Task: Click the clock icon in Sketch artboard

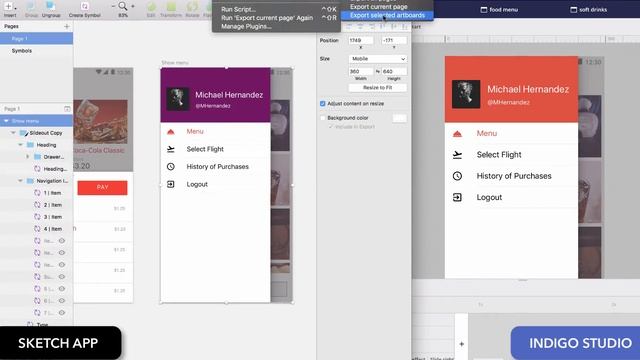Action: (x=171, y=167)
